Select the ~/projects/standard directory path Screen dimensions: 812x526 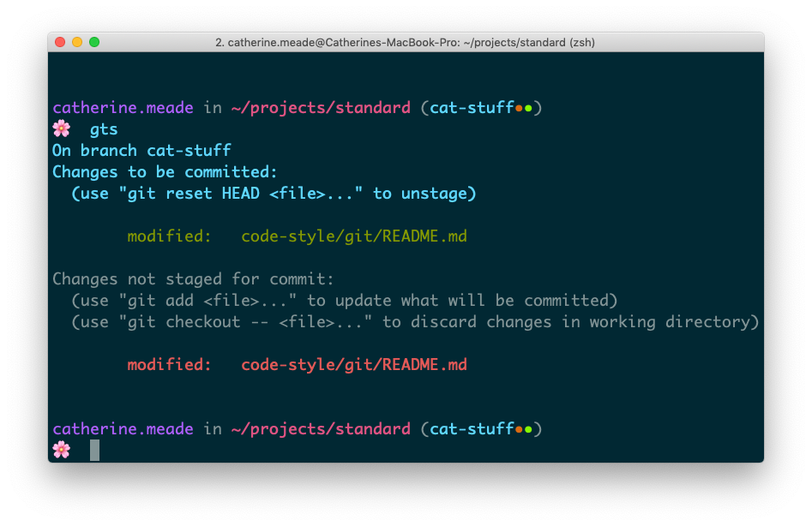pos(323,107)
